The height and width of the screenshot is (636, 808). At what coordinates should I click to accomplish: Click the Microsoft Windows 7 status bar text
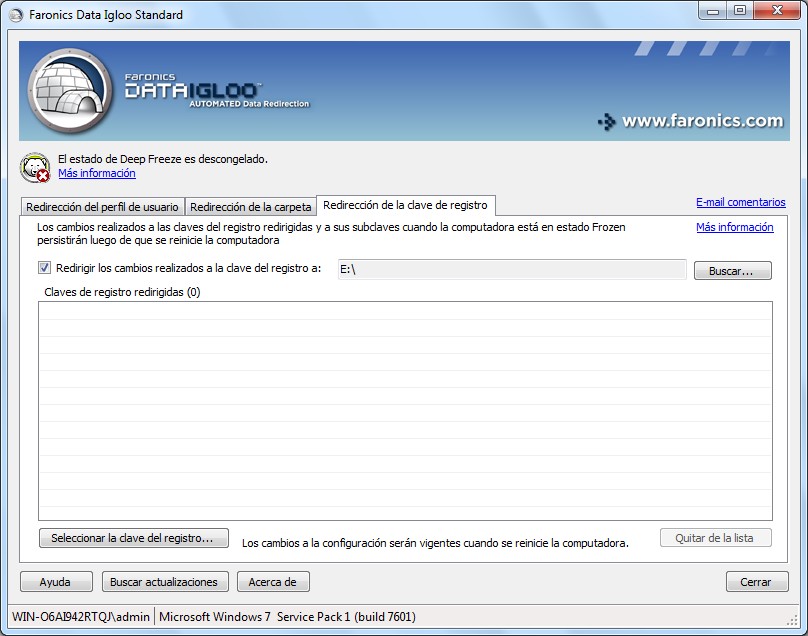click(288, 616)
